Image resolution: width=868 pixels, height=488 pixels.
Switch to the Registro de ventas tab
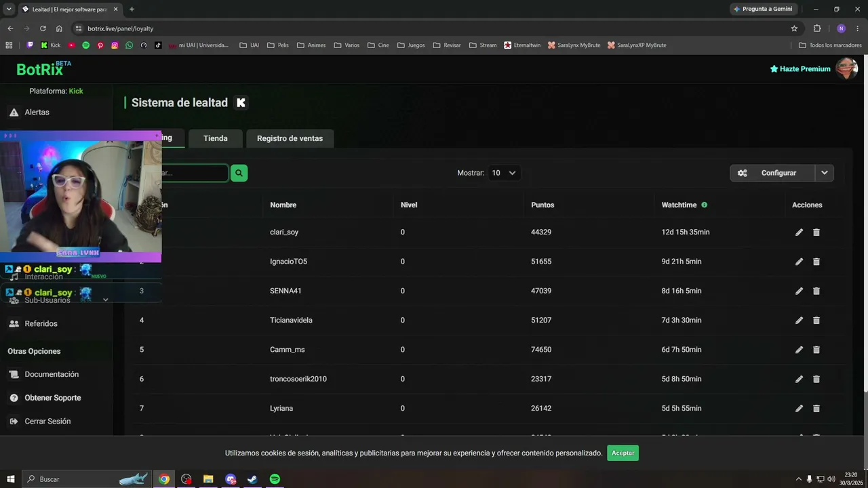point(290,138)
